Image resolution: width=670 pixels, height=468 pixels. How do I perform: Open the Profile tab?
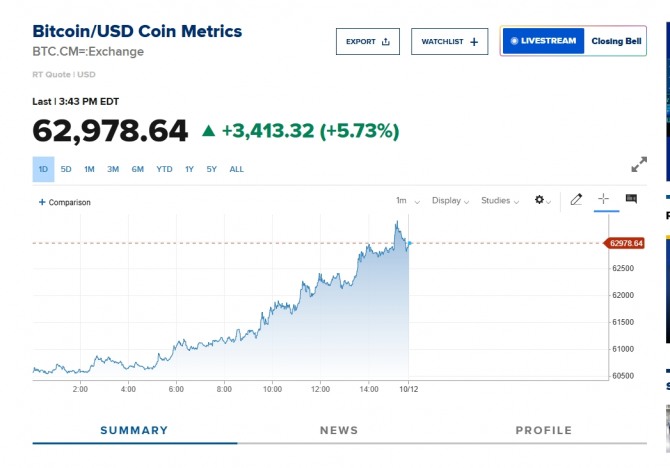[543, 430]
